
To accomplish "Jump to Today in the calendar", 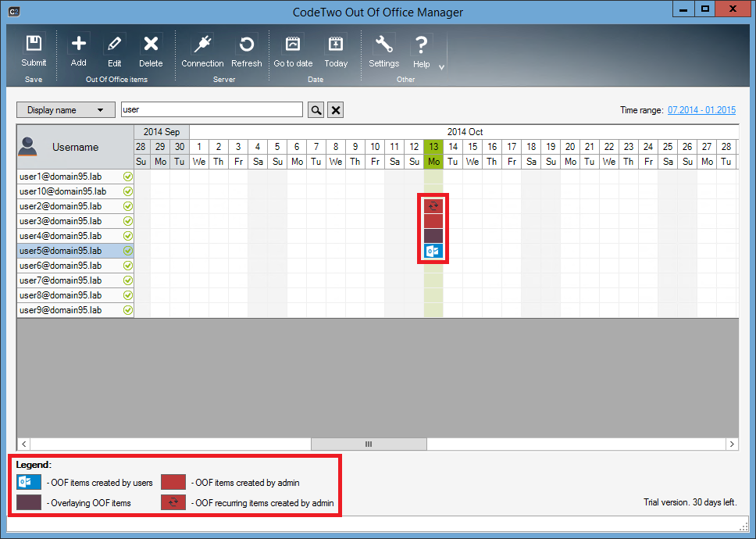I will tap(336, 51).
